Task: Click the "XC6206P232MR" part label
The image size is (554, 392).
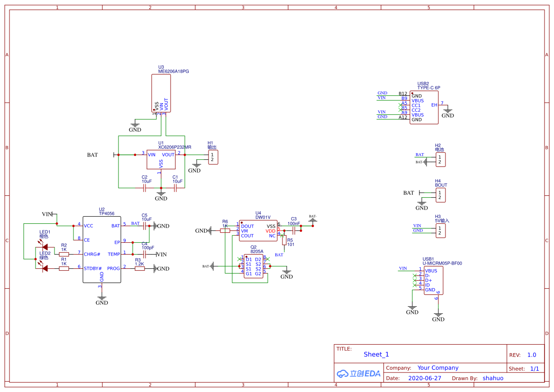Action: [x=174, y=147]
